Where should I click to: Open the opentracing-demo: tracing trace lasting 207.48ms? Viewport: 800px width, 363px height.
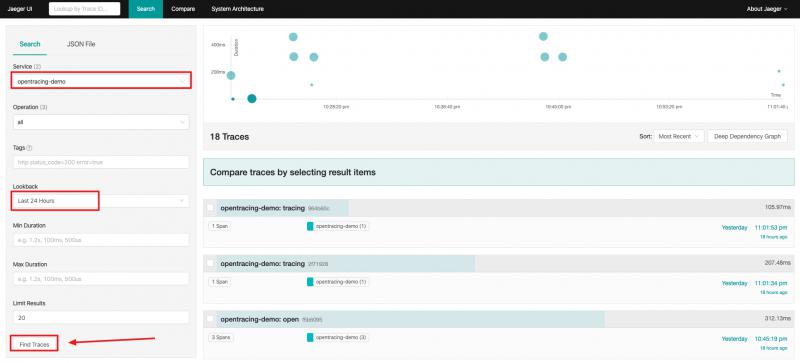coord(499,263)
